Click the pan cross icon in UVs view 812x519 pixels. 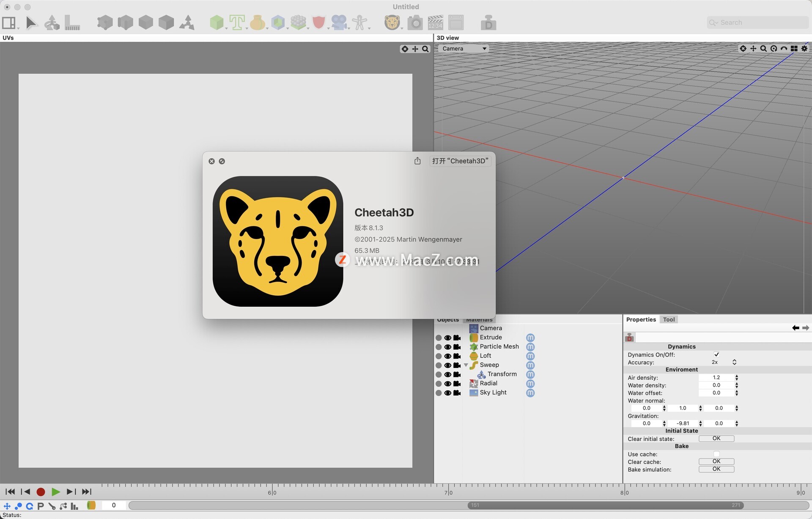point(415,49)
